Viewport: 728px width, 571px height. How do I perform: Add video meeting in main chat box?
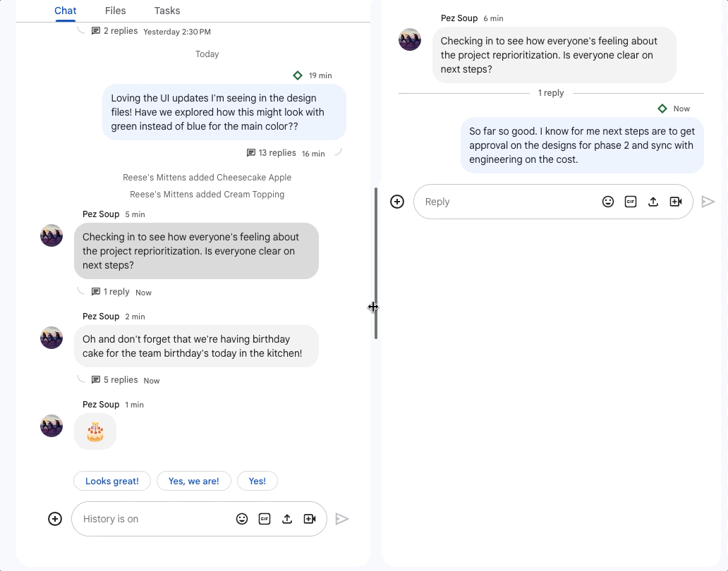(310, 519)
